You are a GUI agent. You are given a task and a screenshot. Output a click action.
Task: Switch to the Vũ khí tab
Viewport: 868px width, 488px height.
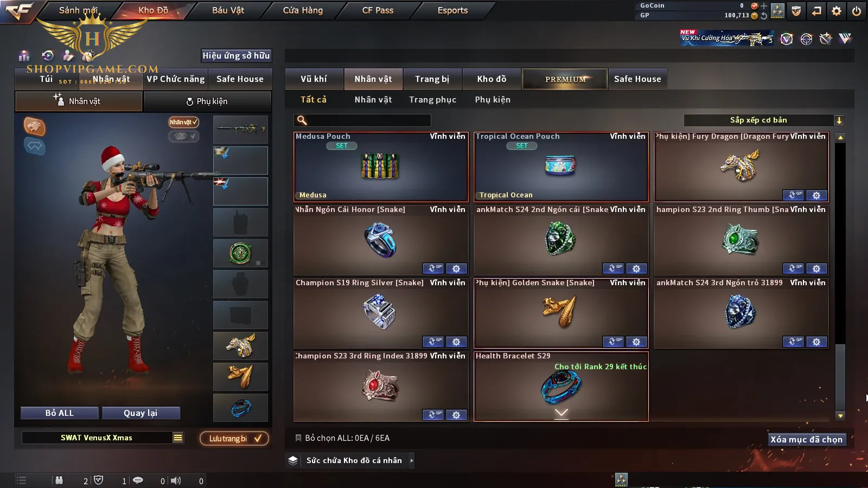tap(314, 79)
